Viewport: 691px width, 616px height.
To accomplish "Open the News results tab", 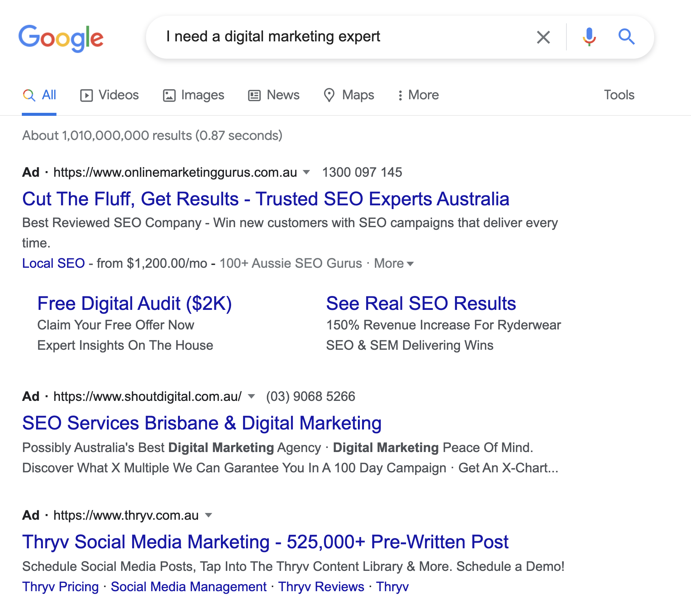I will (x=274, y=95).
